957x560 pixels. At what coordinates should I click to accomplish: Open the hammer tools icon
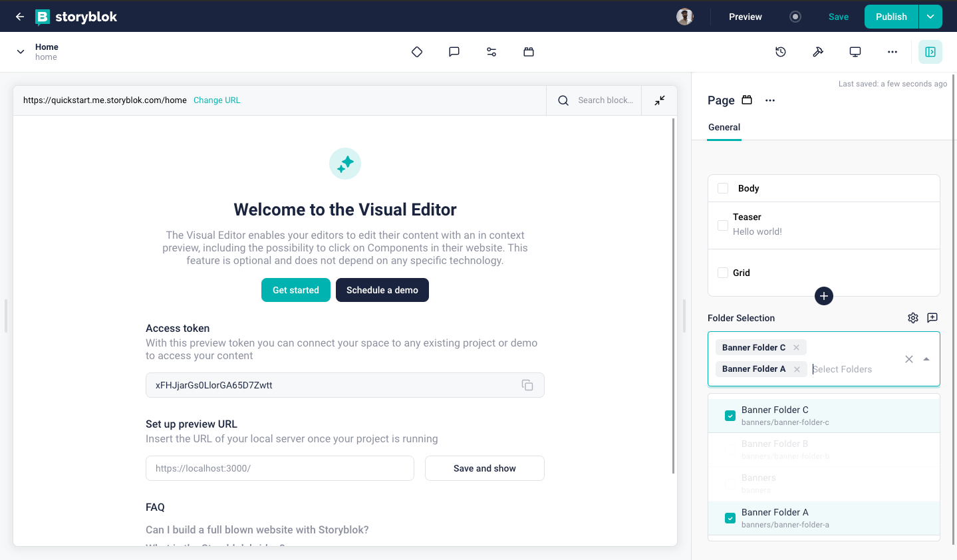pos(818,52)
